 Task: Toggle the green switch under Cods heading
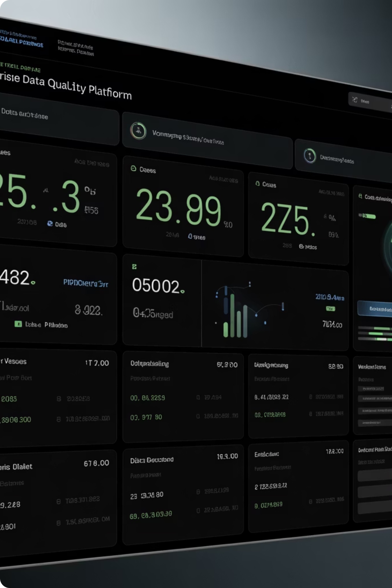368,216
